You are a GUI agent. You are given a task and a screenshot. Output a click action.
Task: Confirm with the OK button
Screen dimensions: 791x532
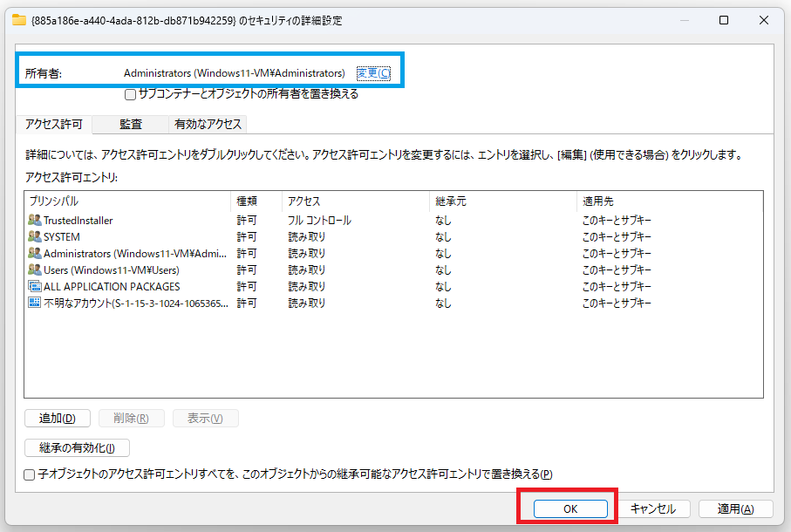pos(570,508)
